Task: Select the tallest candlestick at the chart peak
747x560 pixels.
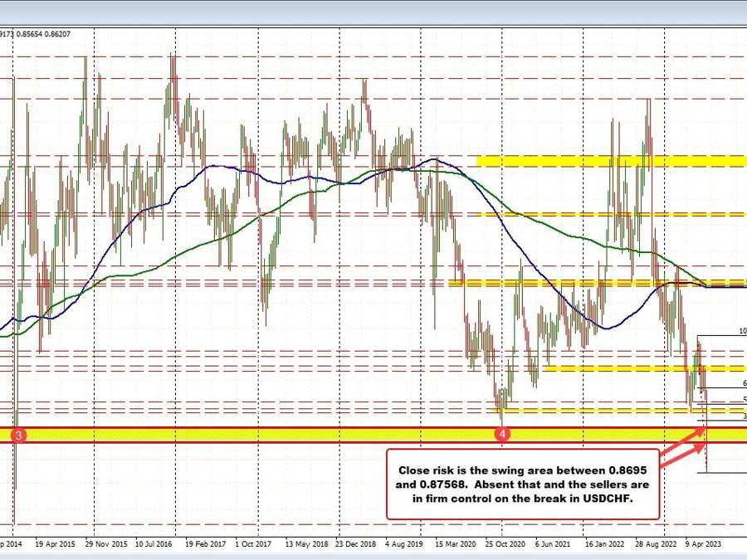Action: click(x=173, y=83)
